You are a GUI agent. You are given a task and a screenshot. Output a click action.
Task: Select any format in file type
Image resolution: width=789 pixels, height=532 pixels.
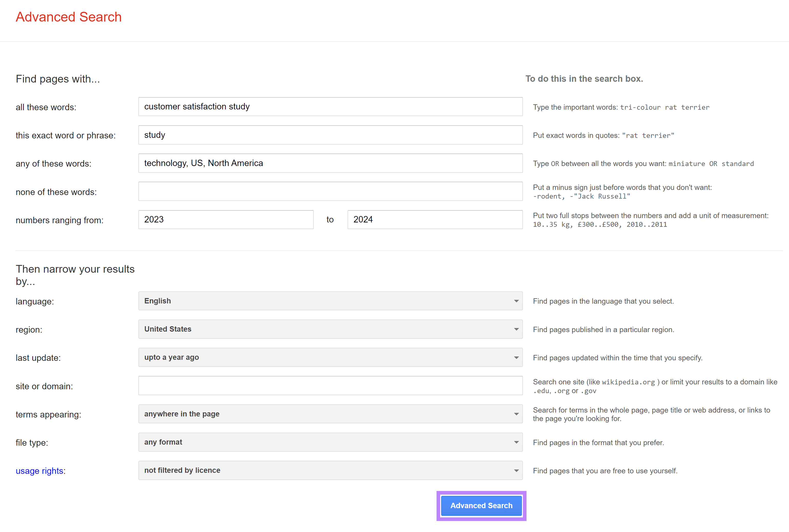click(329, 442)
